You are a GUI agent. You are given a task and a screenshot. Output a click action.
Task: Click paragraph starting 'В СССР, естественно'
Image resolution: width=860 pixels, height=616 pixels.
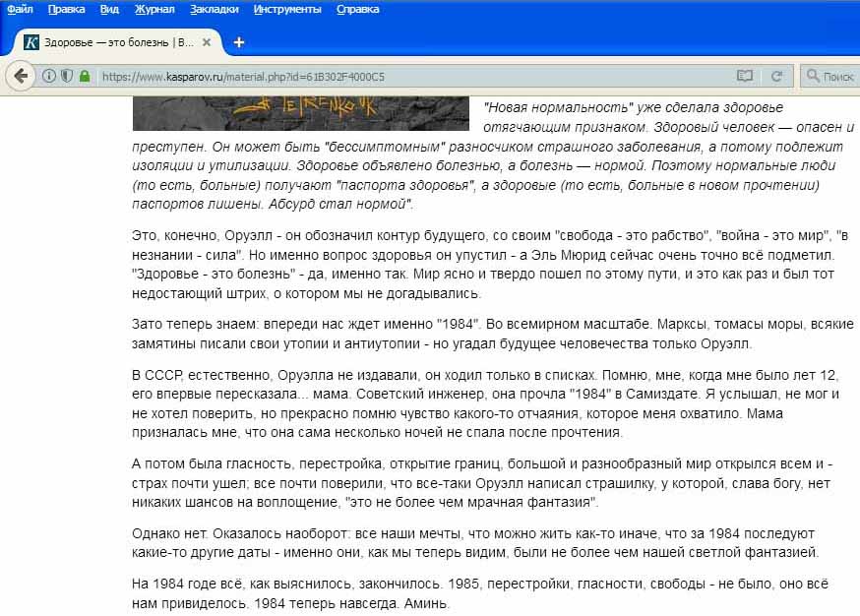tap(485, 403)
